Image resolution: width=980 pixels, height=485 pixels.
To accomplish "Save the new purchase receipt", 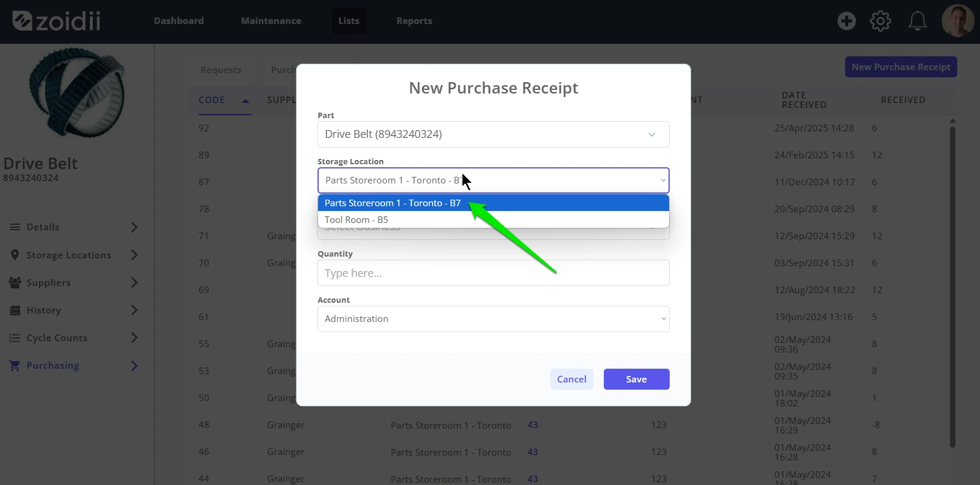I will point(636,379).
